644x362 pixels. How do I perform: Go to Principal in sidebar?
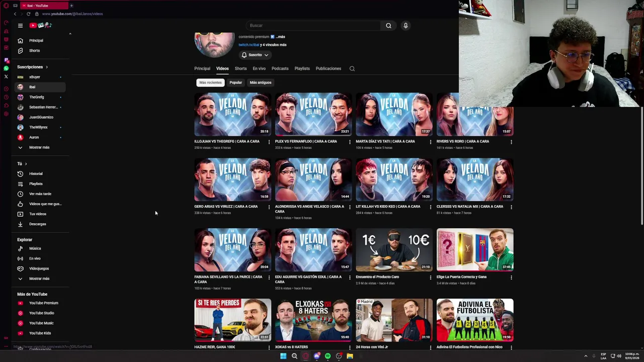(x=41, y=40)
